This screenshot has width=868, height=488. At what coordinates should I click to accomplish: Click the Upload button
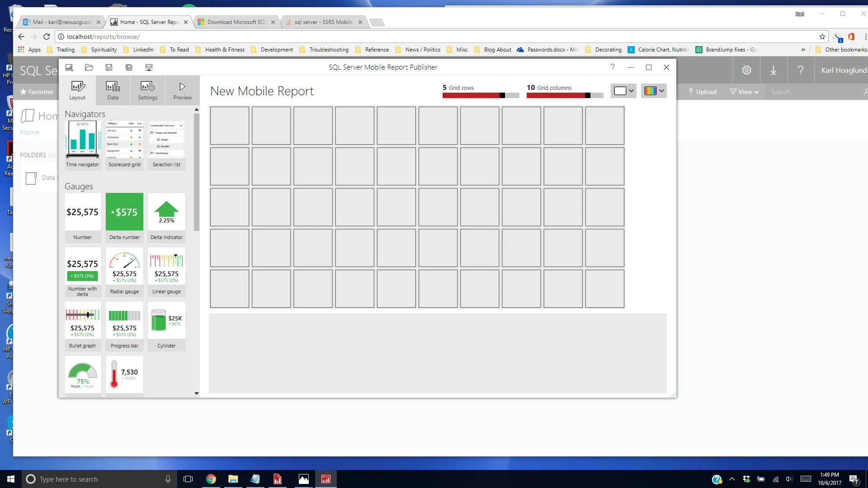pyautogui.click(x=702, y=92)
